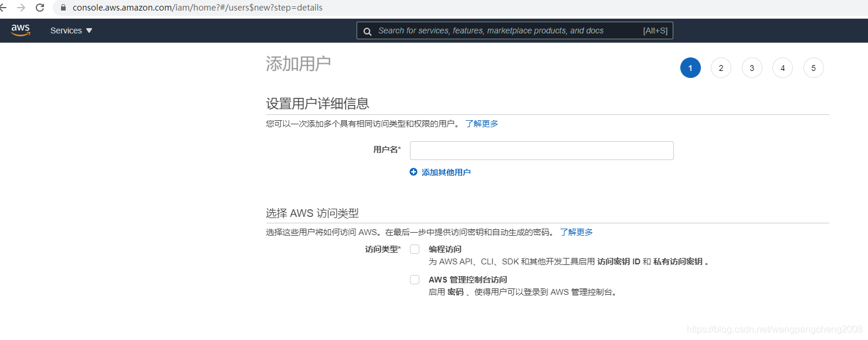Go forward with browser forward arrow
The image size is (868, 340).
(x=21, y=8)
